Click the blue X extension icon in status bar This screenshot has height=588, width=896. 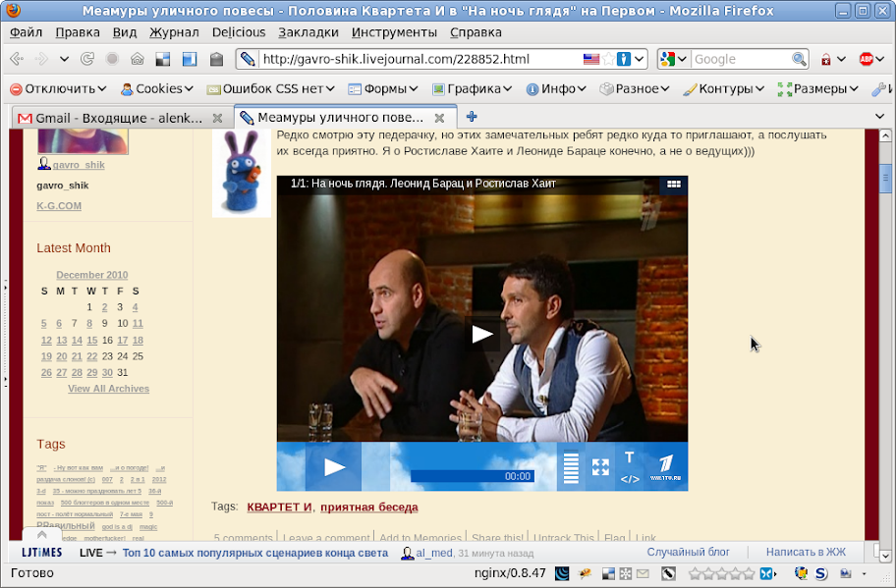766,573
